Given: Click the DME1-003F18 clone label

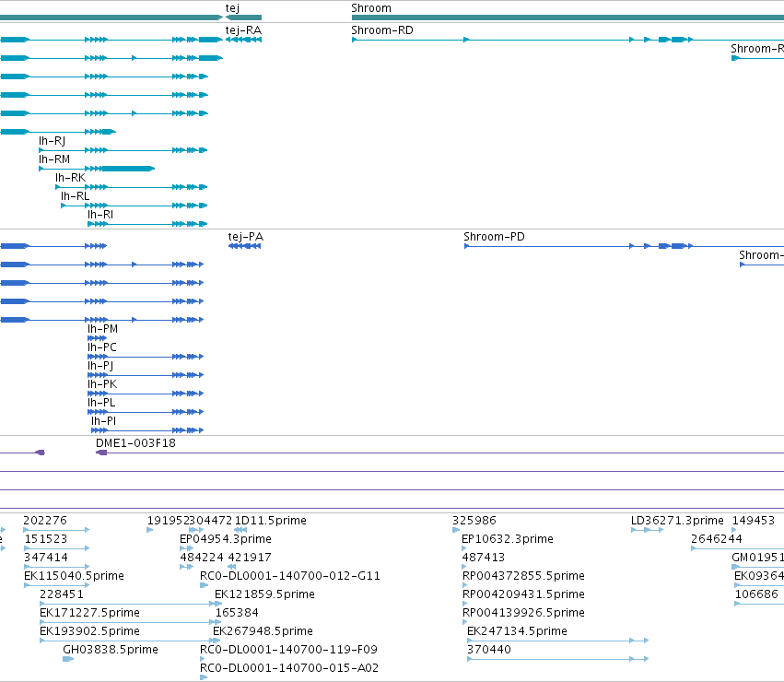Looking at the screenshot, I should tap(135, 443).
